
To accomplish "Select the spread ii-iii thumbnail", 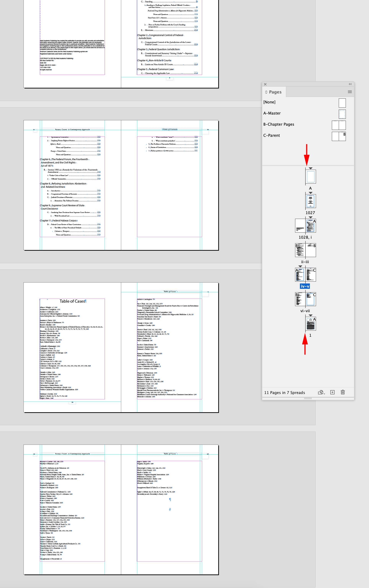I will click(x=305, y=250).
